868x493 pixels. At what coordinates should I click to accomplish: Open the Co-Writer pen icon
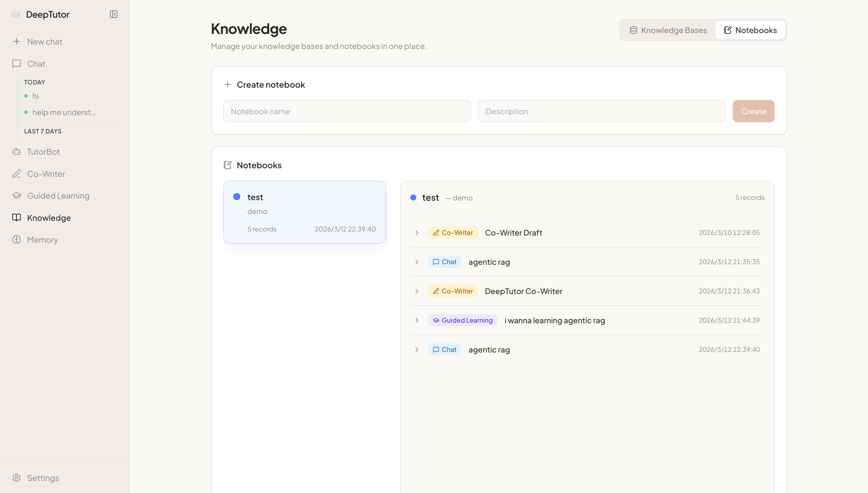pyautogui.click(x=17, y=174)
